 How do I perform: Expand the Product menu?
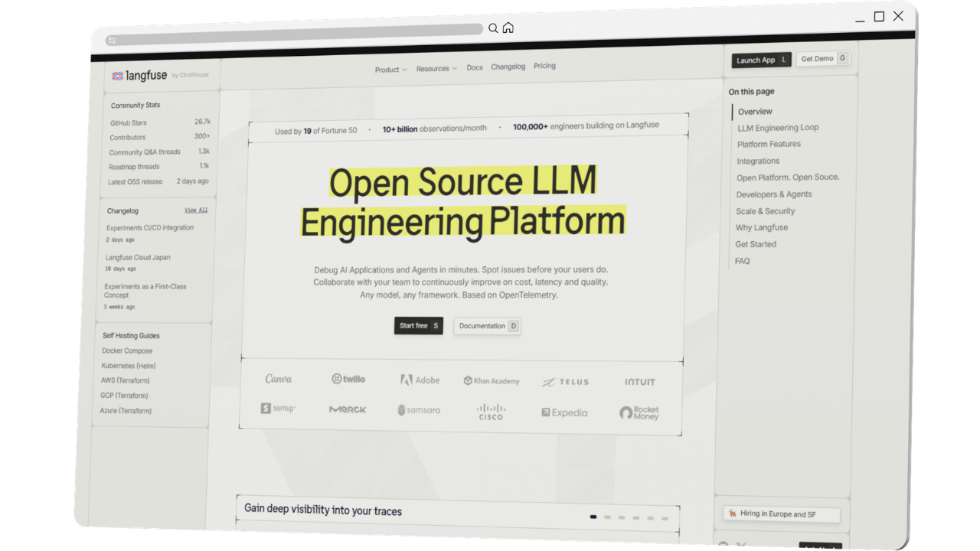point(390,70)
